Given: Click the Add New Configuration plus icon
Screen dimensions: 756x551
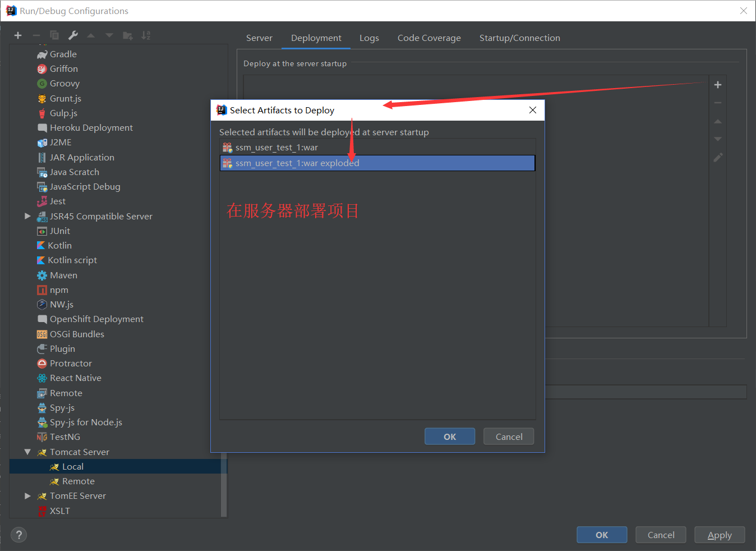Looking at the screenshot, I should point(18,35).
